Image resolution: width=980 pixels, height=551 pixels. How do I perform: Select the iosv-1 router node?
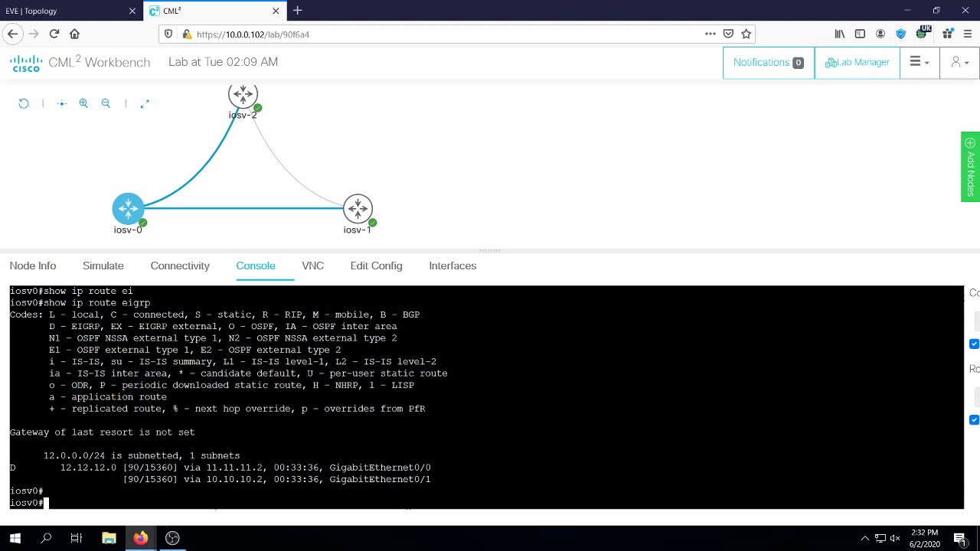[x=358, y=208]
